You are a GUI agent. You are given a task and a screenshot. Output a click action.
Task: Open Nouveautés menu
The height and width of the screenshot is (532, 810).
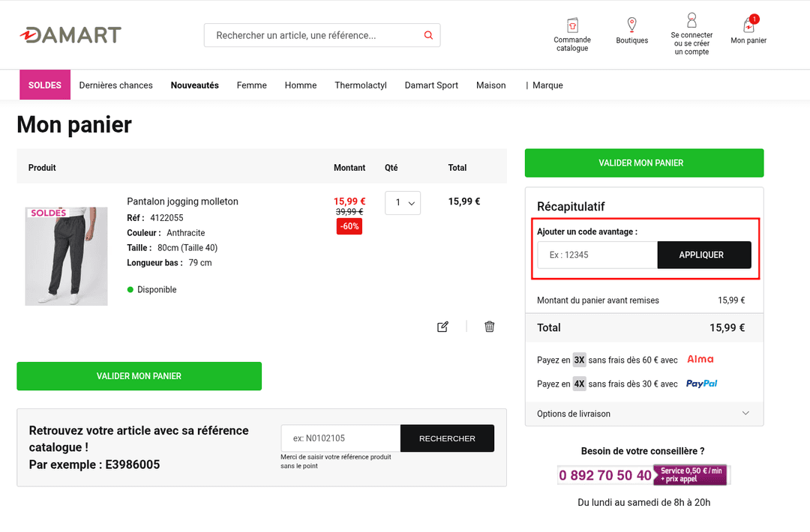pyautogui.click(x=195, y=85)
